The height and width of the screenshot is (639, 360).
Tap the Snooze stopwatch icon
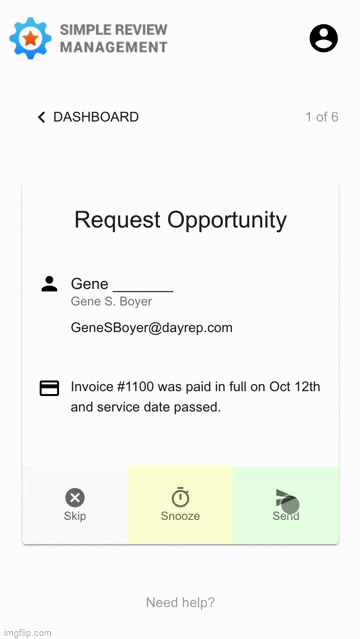pos(180,497)
